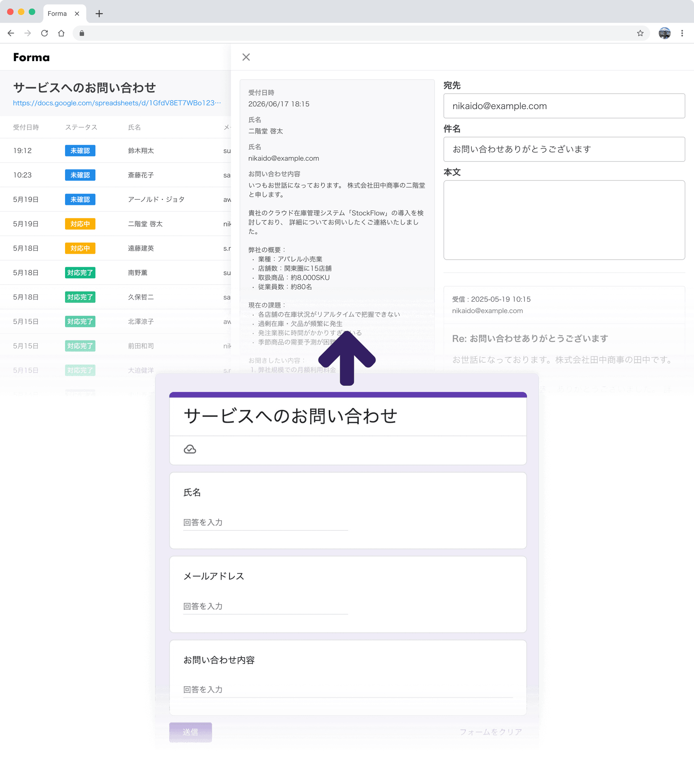
Task: Click the cloud saved icon in the form
Action: click(x=190, y=449)
